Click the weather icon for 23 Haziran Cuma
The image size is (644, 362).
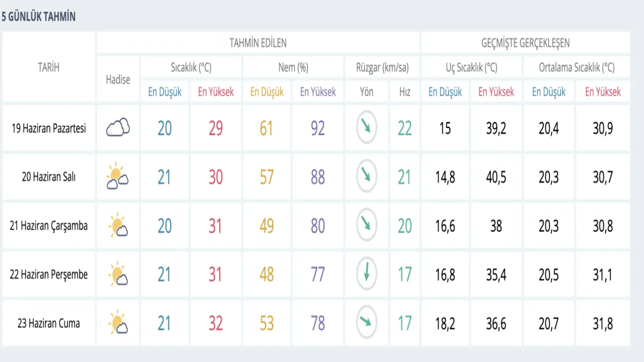click(118, 323)
